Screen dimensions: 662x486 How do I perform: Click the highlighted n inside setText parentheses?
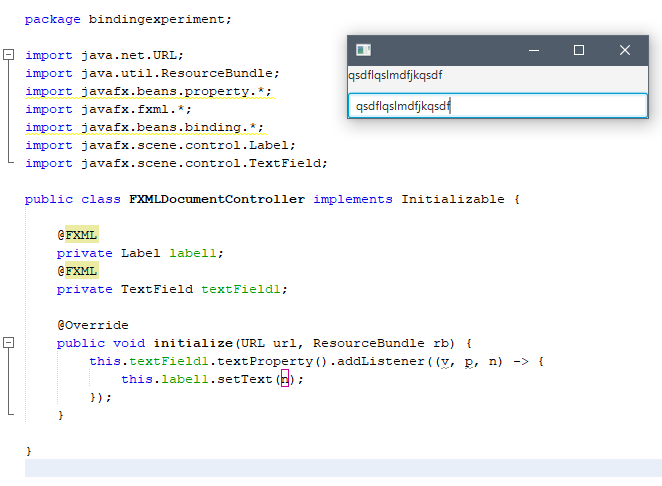284,379
